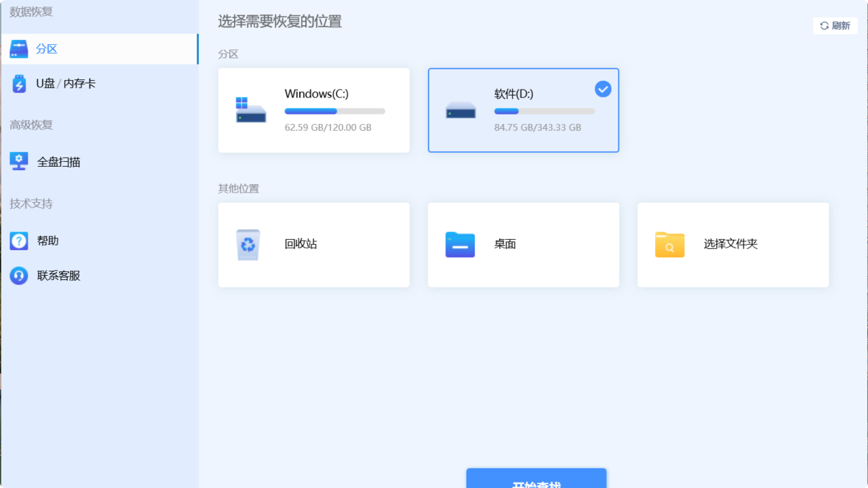Click the blue 桌面 folder icon
Viewport: 868px width, 488px height.
pyautogui.click(x=460, y=245)
